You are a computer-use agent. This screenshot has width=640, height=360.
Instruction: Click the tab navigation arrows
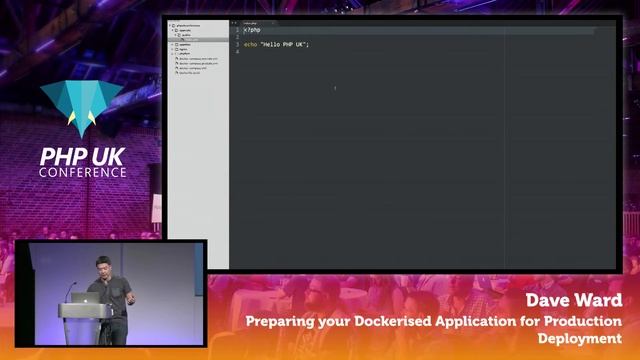coord(234,23)
